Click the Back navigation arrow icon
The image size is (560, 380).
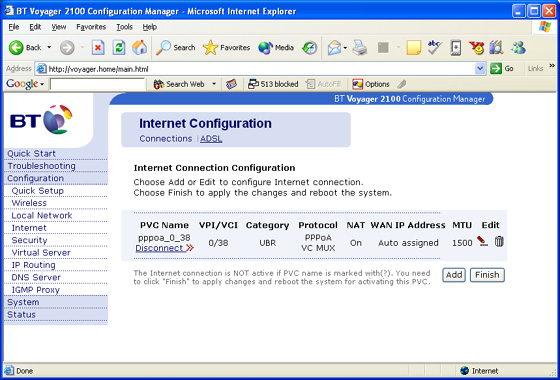pyautogui.click(x=16, y=48)
